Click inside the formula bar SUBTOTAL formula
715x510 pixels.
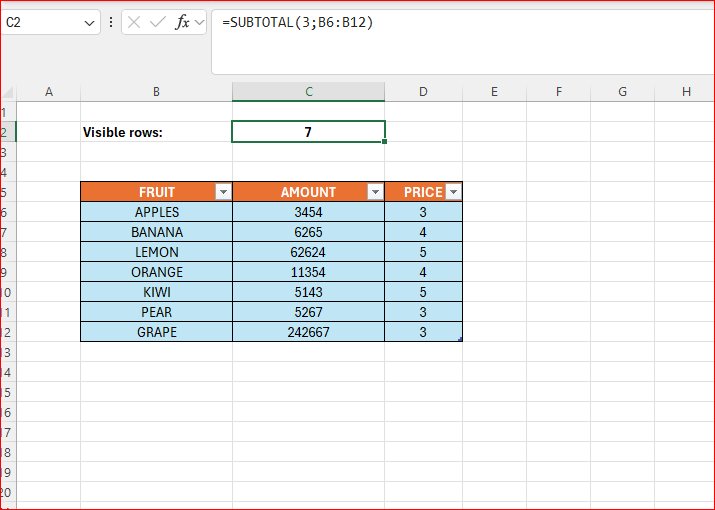click(298, 23)
